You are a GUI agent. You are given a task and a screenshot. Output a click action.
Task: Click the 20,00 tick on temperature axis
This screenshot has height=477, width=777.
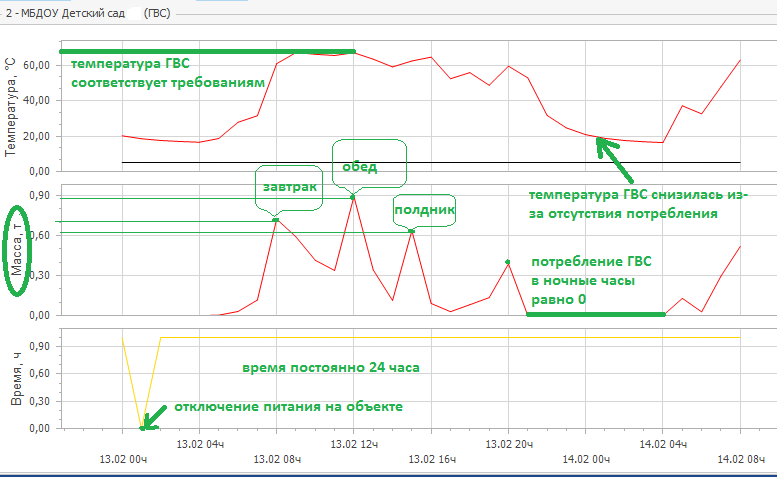pyautogui.click(x=36, y=136)
